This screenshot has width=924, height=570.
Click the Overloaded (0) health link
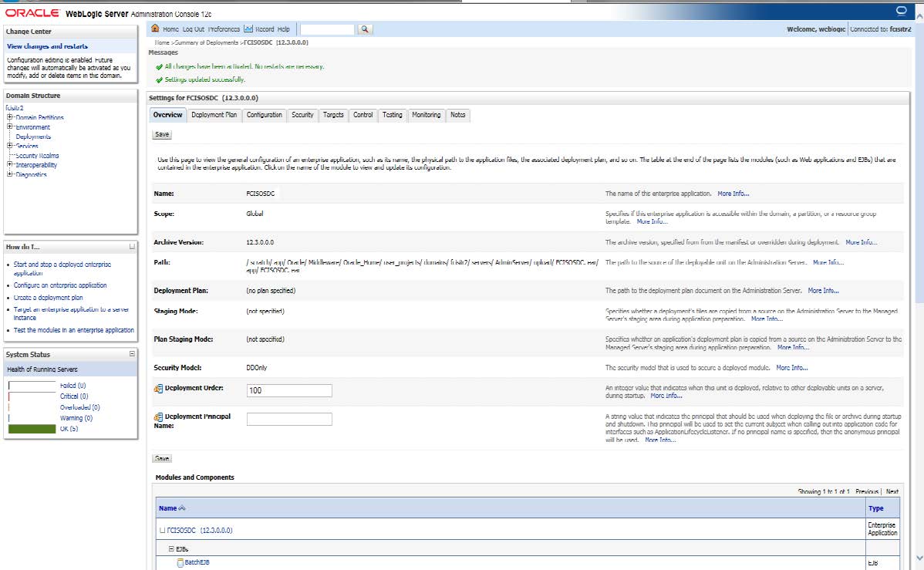(79, 407)
